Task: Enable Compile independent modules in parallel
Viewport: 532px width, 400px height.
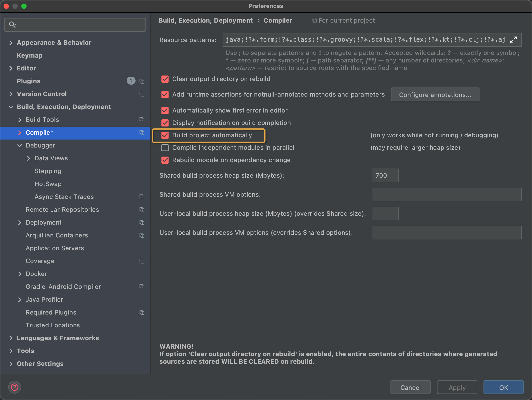Action: [x=165, y=148]
